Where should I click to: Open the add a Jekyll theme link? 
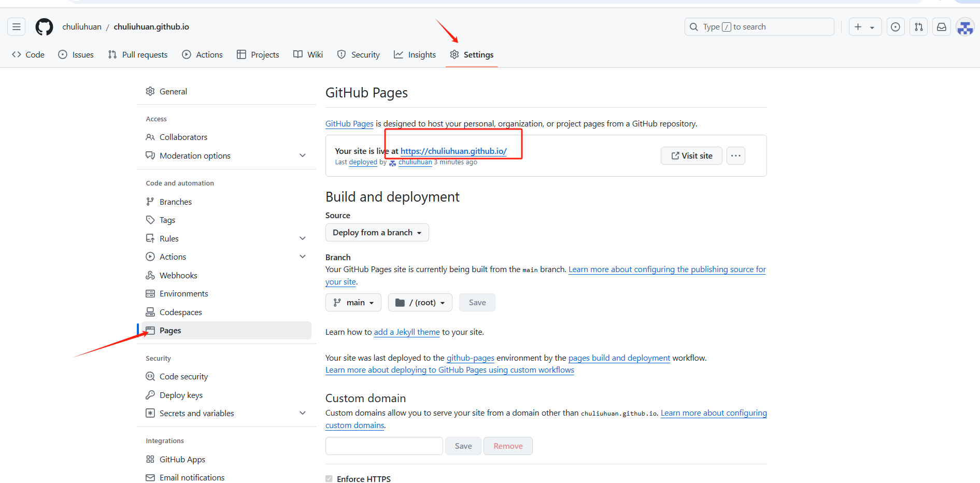tap(407, 332)
